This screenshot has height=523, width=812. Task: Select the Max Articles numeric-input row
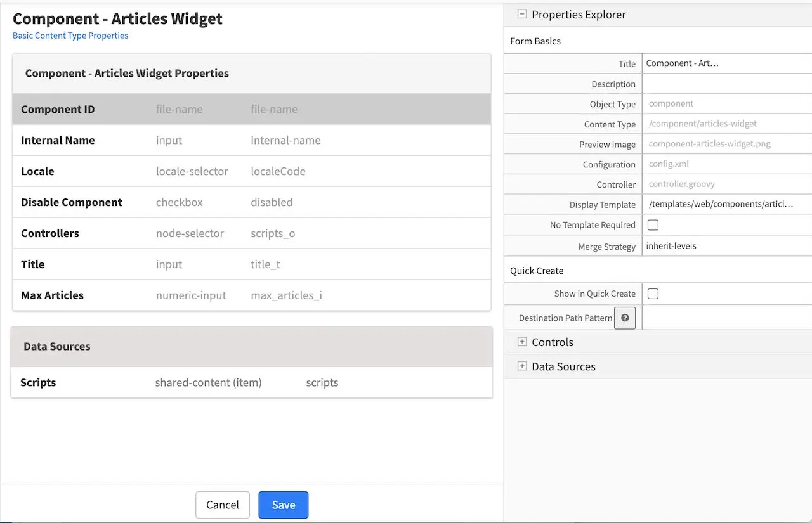[x=252, y=295]
